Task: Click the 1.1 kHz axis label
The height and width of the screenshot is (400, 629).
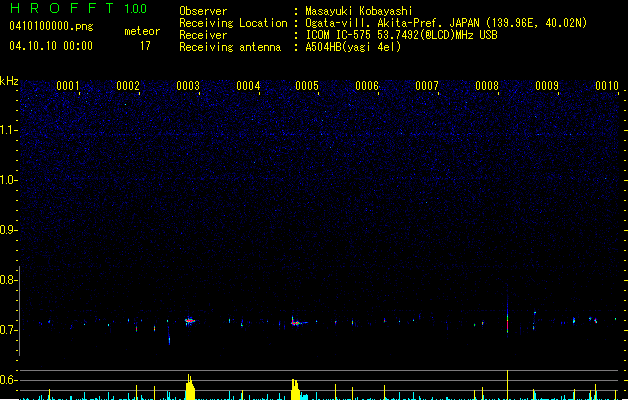Action: (8, 130)
